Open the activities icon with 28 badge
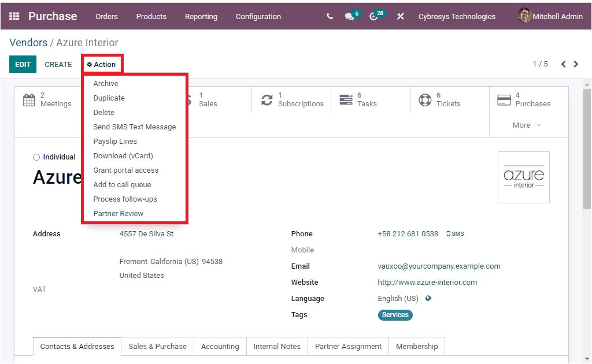Viewport: 592px width, 364px height. (x=374, y=16)
